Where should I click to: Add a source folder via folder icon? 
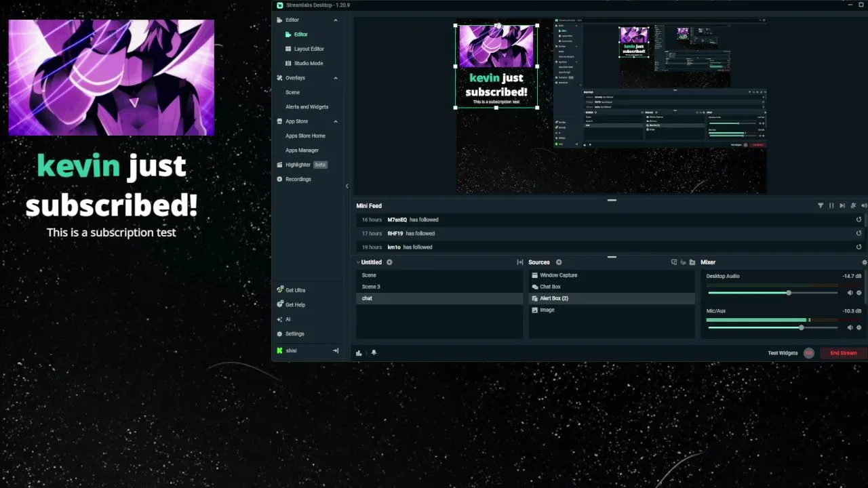click(x=692, y=262)
